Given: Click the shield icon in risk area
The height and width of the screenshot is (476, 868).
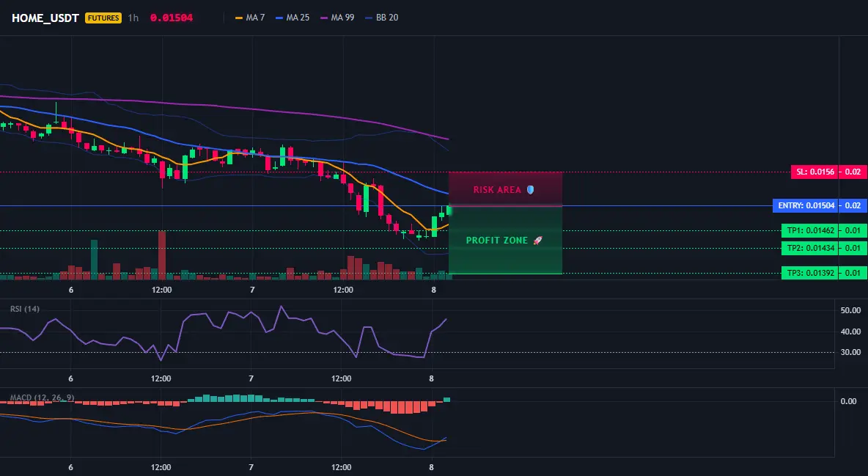Looking at the screenshot, I should [530, 189].
